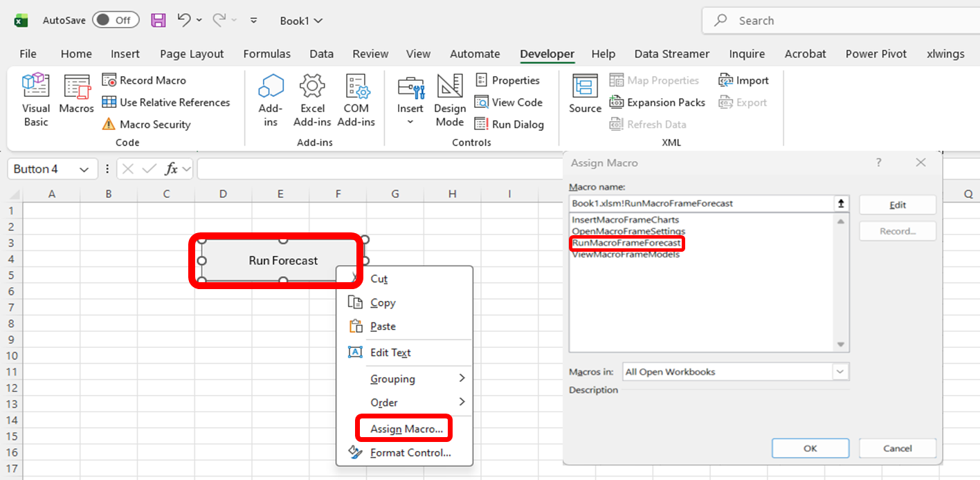Image resolution: width=980 pixels, height=480 pixels.
Task: Open the Name Box dropdown
Action: [x=84, y=169]
